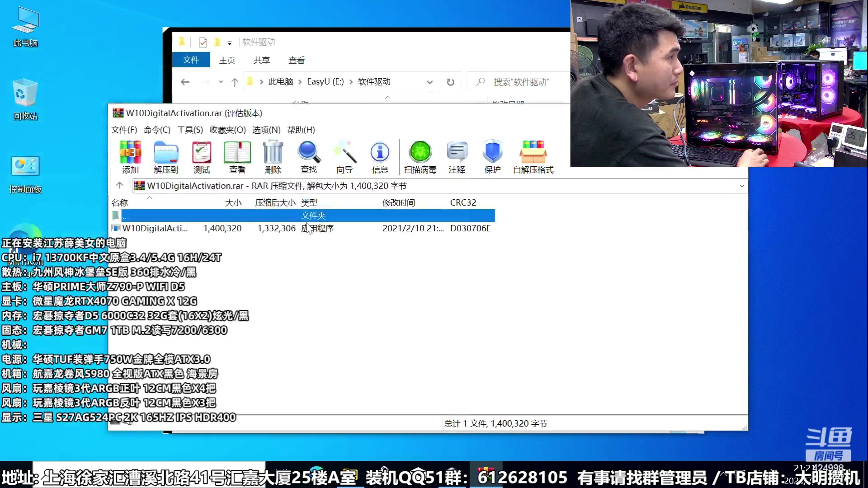The height and width of the screenshot is (488, 868).
Task: Open the Explorer address bar dropdown
Action: coord(429,82)
